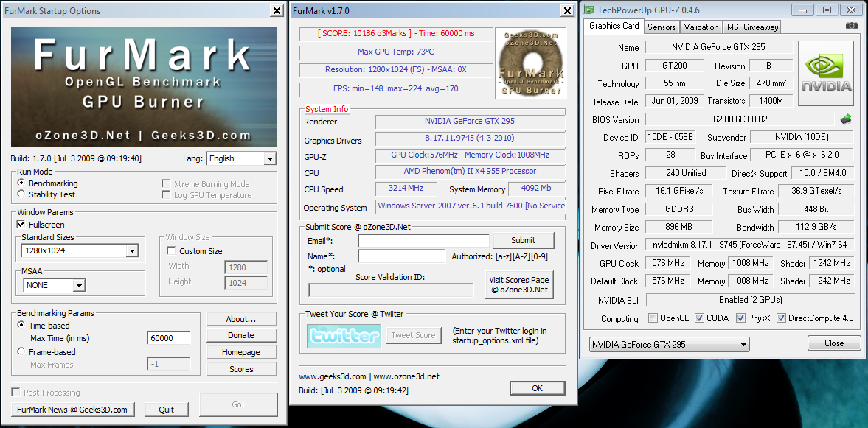This screenshot has width=868, height=428.
Task: Click the Graphics Drivers 8.17.11.9745 value
Action: (x=470, y=138)
